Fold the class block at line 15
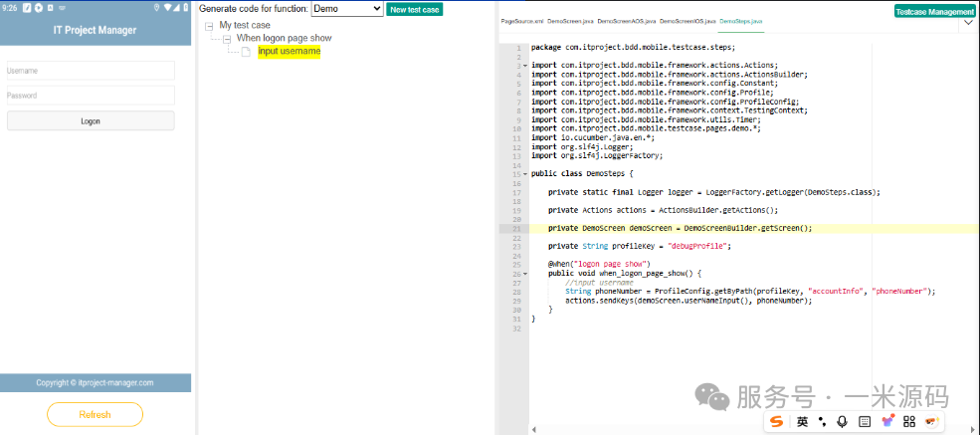The width and height of the screenshot is (980, 435). point(525,174)
